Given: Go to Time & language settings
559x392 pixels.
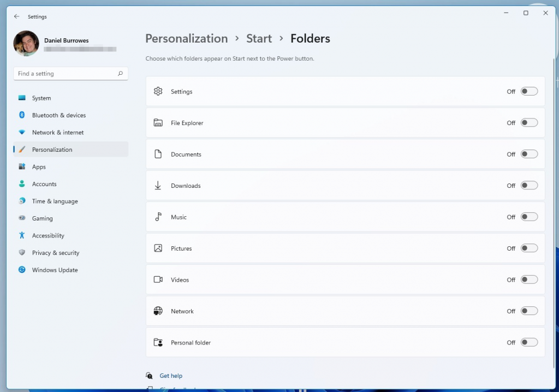Looking at the screenshot, I should click(70, 201).
